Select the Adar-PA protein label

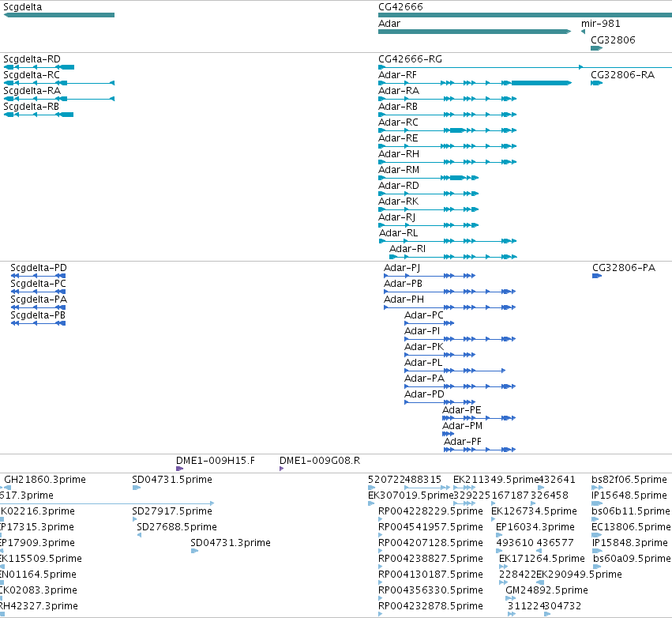[x=424, y=379]
